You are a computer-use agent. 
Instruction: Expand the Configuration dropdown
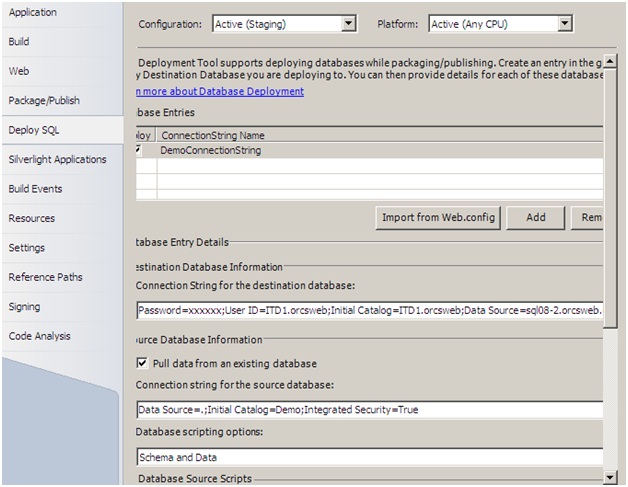[348, 23]
